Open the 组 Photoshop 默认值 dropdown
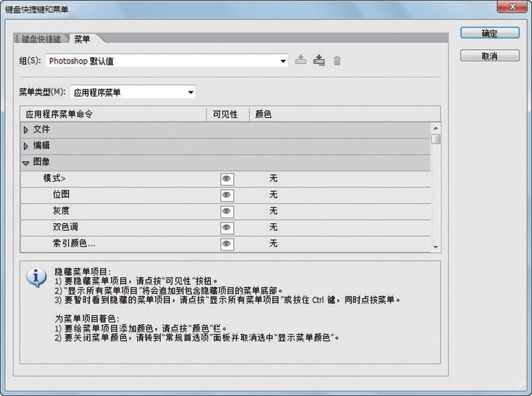The height and width of the screenshot is (396, 532). point(167,61)
